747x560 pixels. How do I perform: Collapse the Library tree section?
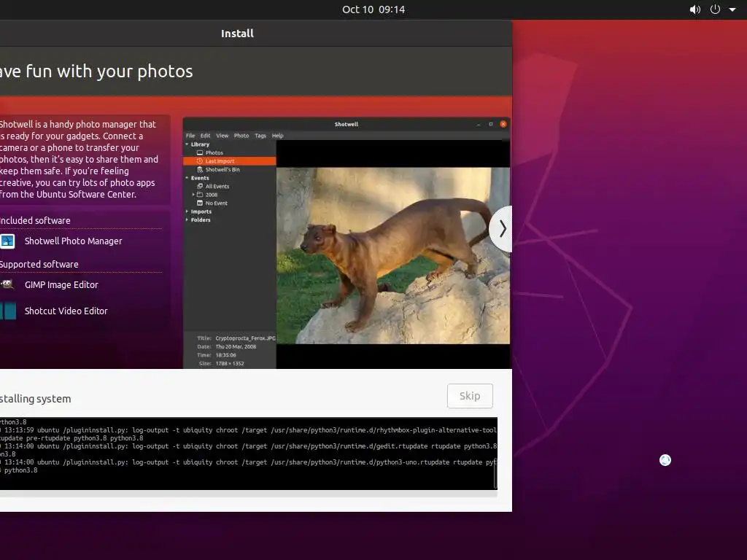tap(187, 144)
